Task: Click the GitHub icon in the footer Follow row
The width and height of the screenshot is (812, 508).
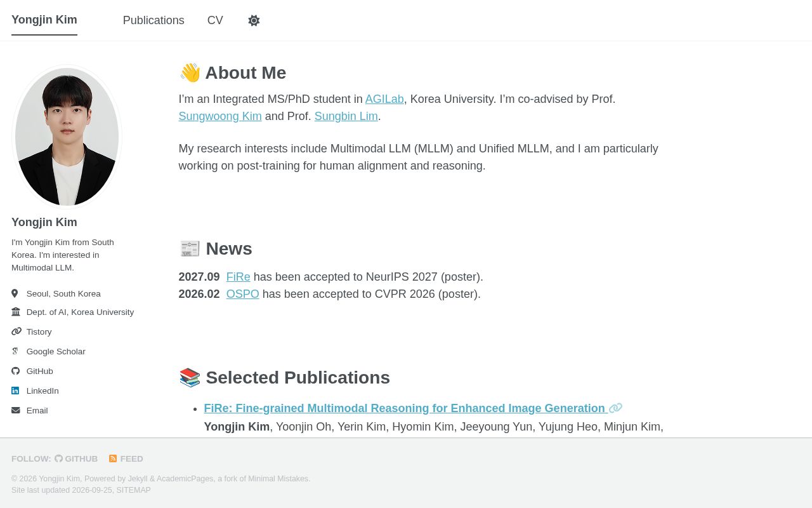Action: coord(58,458)
